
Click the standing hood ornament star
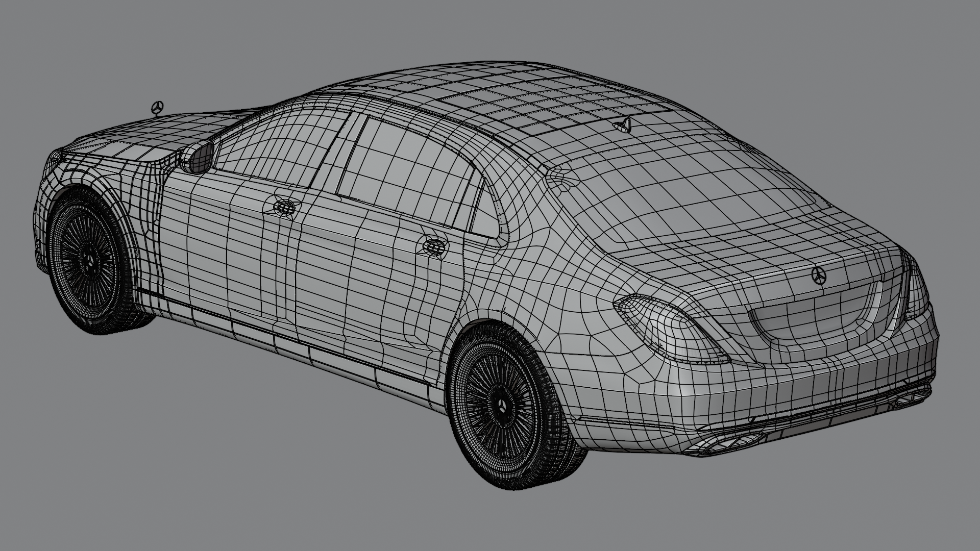pyautogui.click(x=157, y=108)
